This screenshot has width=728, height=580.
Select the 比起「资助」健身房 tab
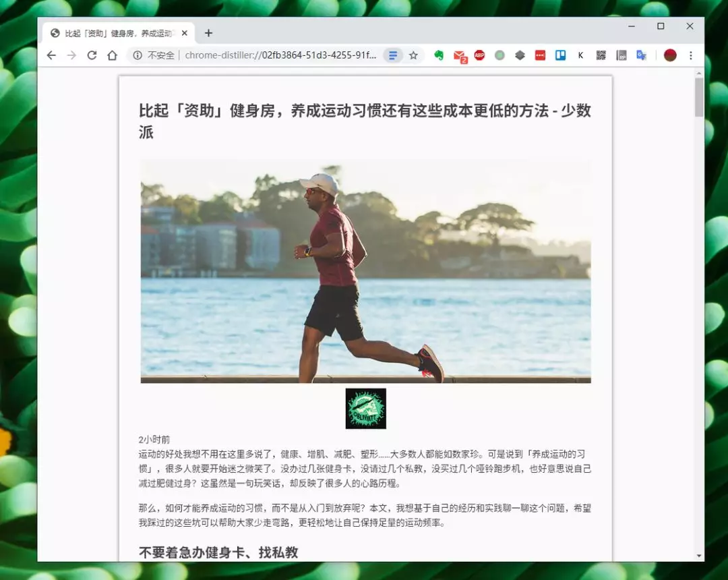115,33
